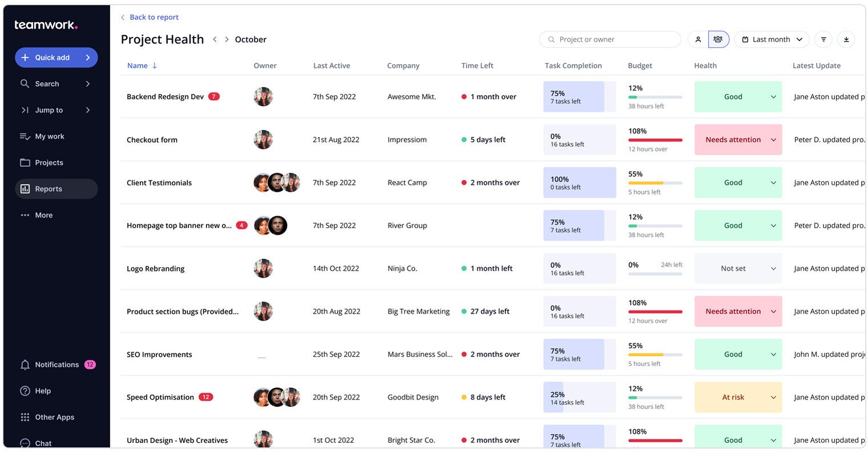Click the Backend Redesign Dev project name
This screenshot has height=452, width=868.
[x=165, y=96]
